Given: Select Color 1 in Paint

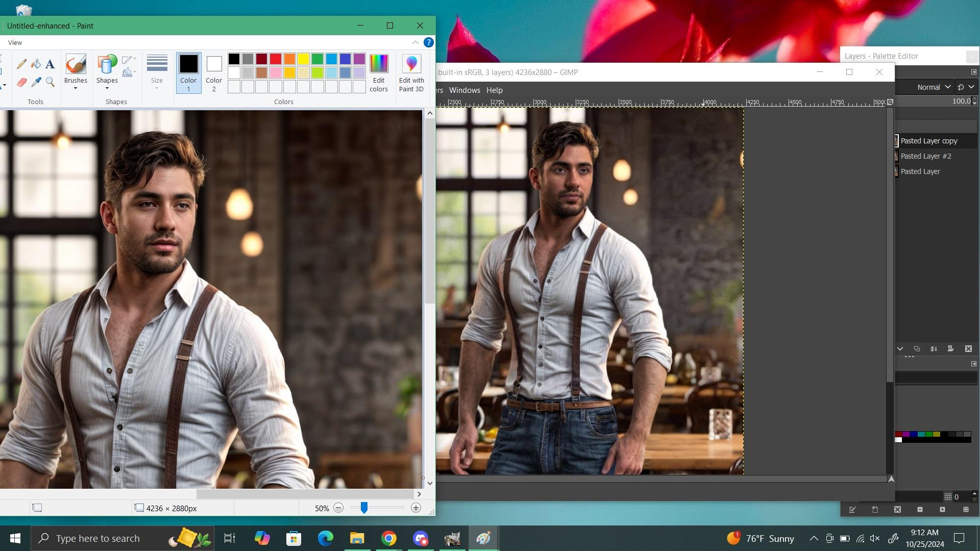Looking at the screenshot, I should point(188,72).
